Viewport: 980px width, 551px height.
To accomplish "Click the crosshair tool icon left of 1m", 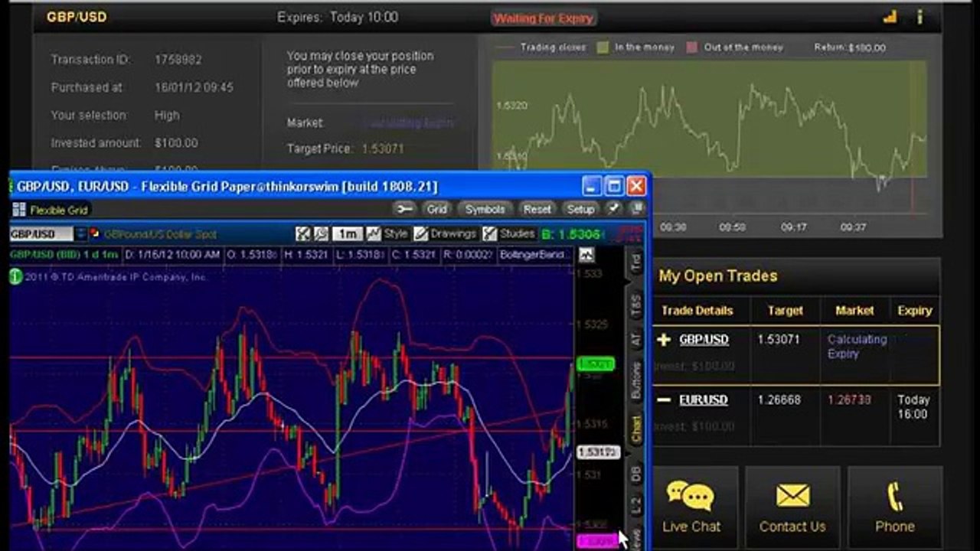I will tap(303, 234).
